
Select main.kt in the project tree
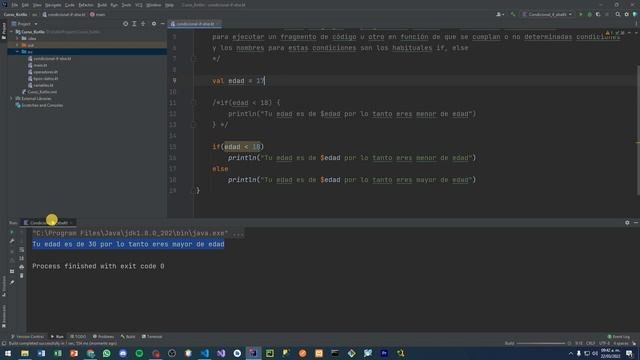click(x=38, y=65)
